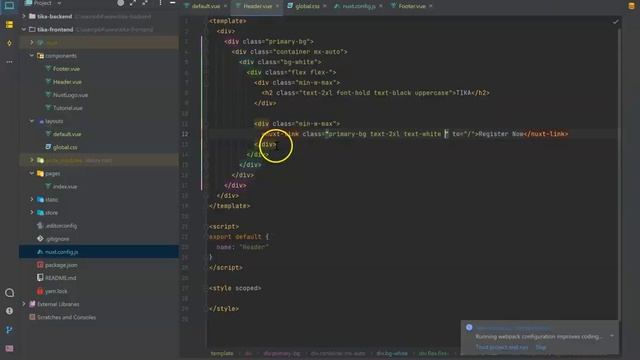This screenshot has width=640, height=360.
Task: Select package.json in the project tree
Action: [61, 265]
